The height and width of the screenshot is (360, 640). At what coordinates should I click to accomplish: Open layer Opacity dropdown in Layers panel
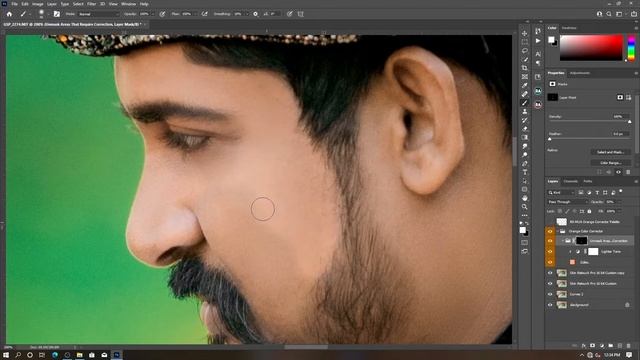click(x=619, y=202)
